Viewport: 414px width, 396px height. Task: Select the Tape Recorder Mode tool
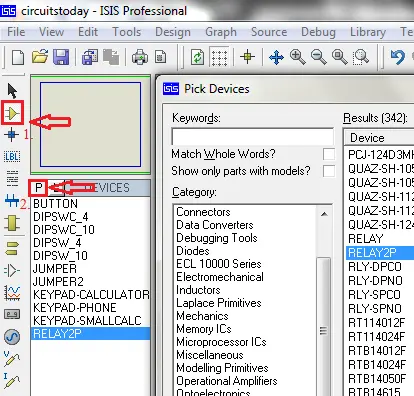(12, 314)
